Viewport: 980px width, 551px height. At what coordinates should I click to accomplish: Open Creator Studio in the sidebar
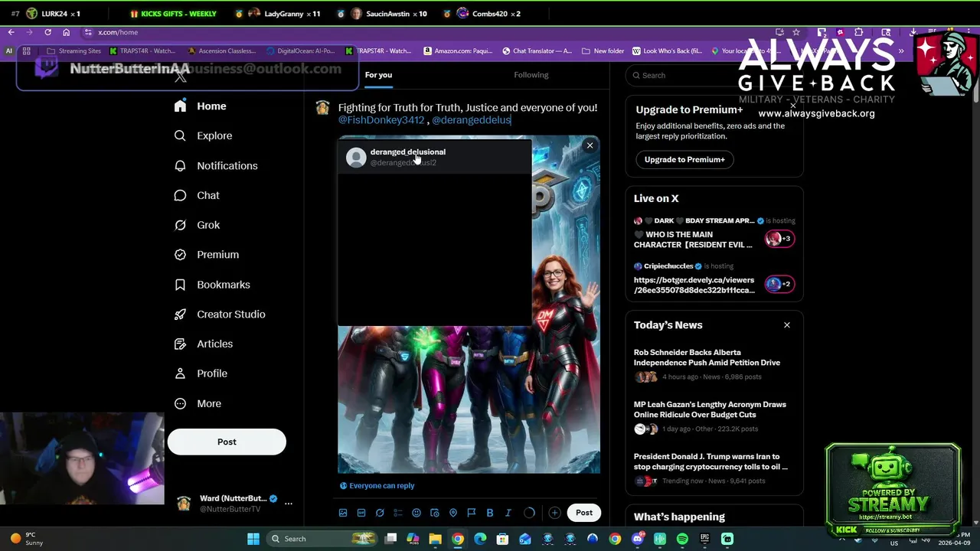(x=220, y=315)
